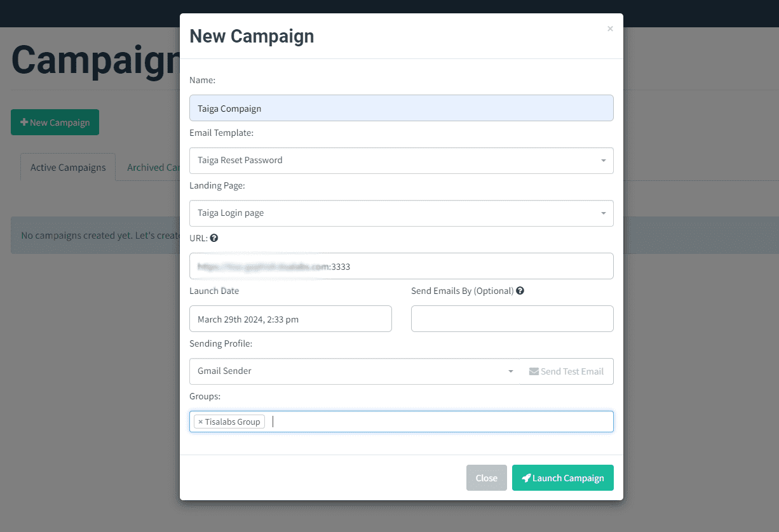Focus the campaign Name input field
Viewport: 779px width, 532px height.
402,108
